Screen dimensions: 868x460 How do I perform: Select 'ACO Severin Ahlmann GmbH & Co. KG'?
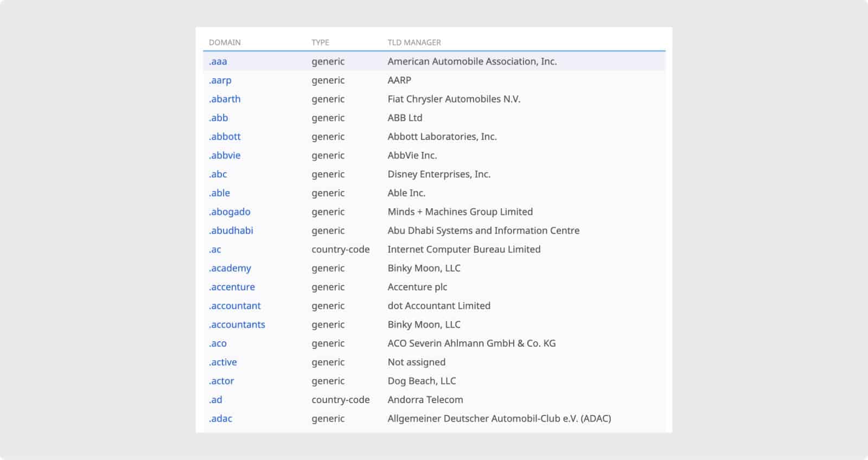point(471,343)
